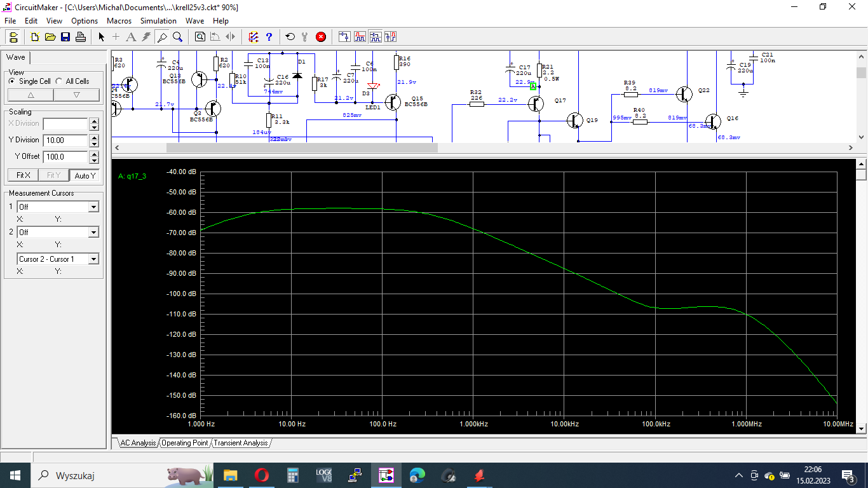868x488 pixels.
Task: Click the Mirror toolbar icon
Action: (231, 37)
